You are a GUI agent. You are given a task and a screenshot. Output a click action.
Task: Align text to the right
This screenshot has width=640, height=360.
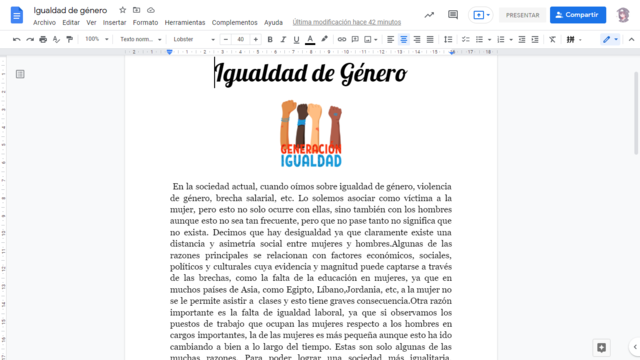417,39
